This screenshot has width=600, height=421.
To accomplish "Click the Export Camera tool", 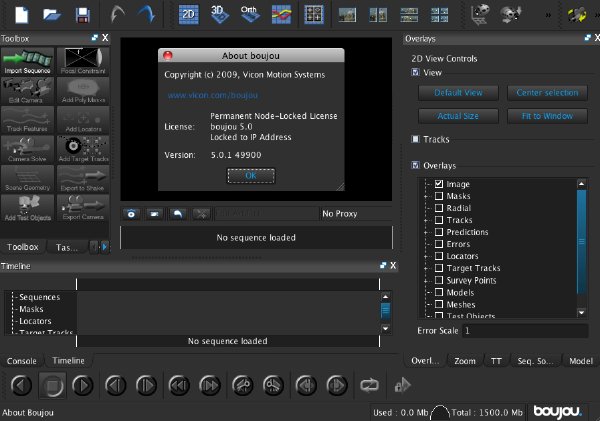I will (83, 208).
